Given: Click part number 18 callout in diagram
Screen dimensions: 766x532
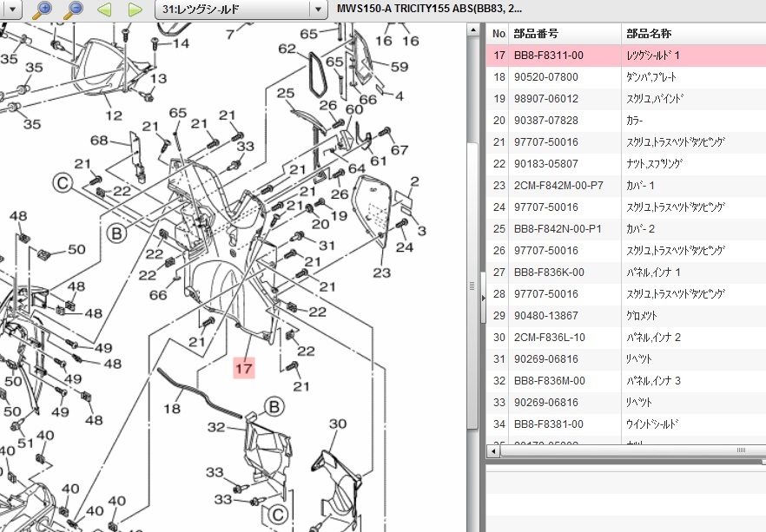Looking at the screenshot, I should click(172, 408).
